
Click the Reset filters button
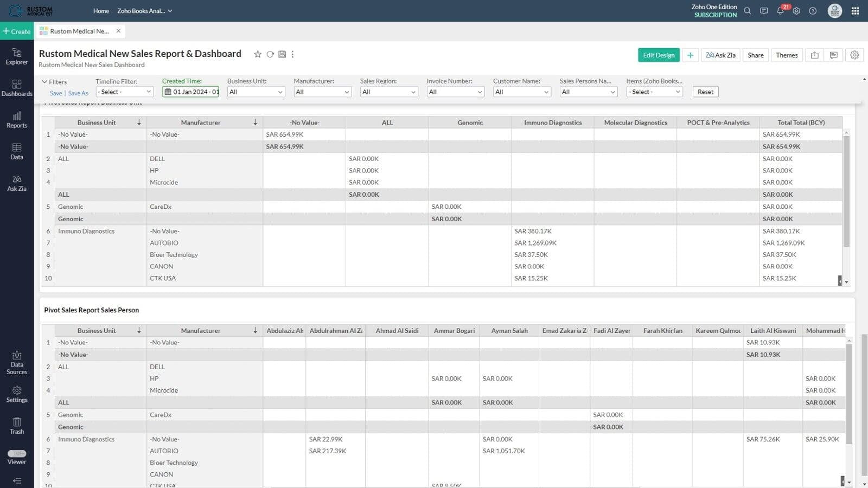705,92
